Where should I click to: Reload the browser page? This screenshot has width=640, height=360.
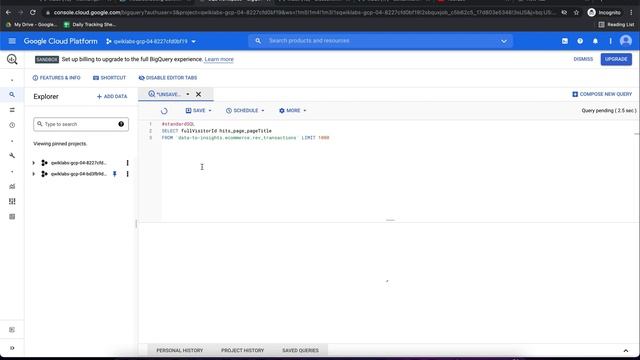click(x=33, y=13)
